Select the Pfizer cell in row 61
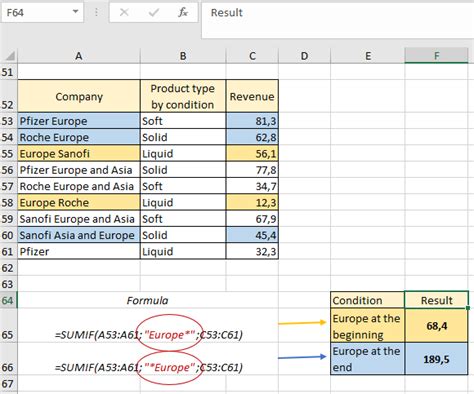This screenshot has width=474, height=394. click(79, 252)
